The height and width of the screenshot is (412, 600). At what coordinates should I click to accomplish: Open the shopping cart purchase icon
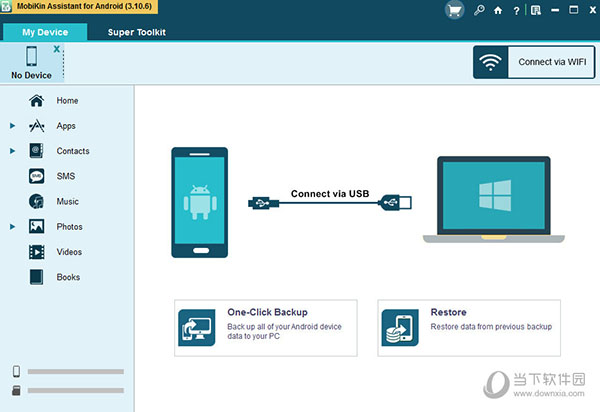(454, 10)
